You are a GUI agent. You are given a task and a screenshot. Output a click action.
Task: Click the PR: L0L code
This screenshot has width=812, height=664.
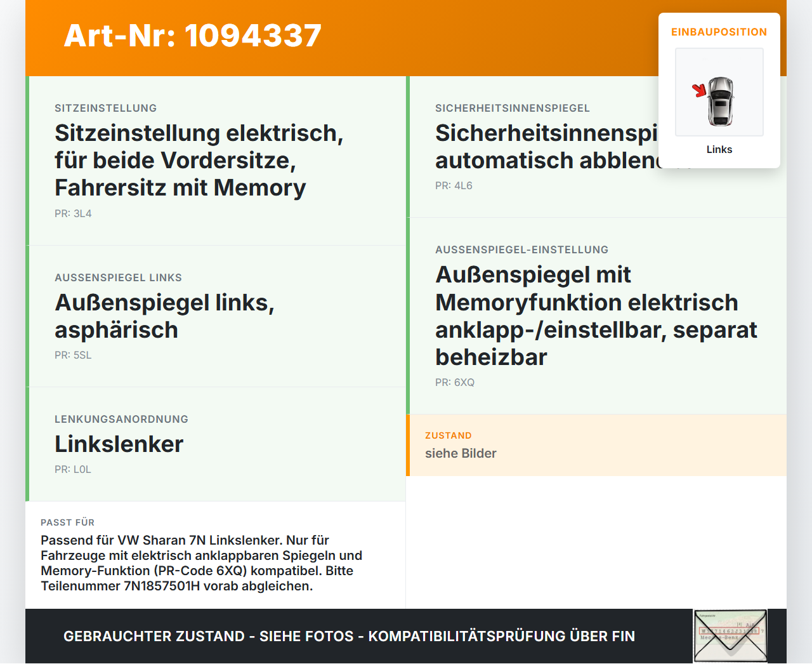73,470
